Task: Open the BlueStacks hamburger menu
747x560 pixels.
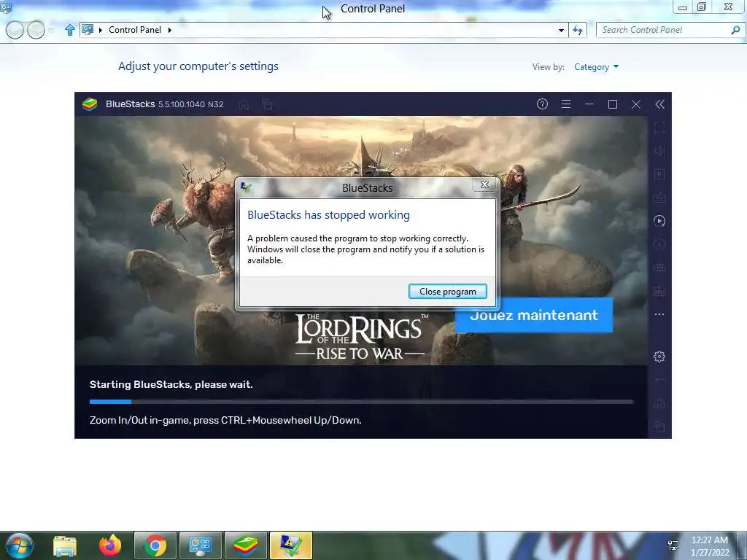Action: pos(566,104)
